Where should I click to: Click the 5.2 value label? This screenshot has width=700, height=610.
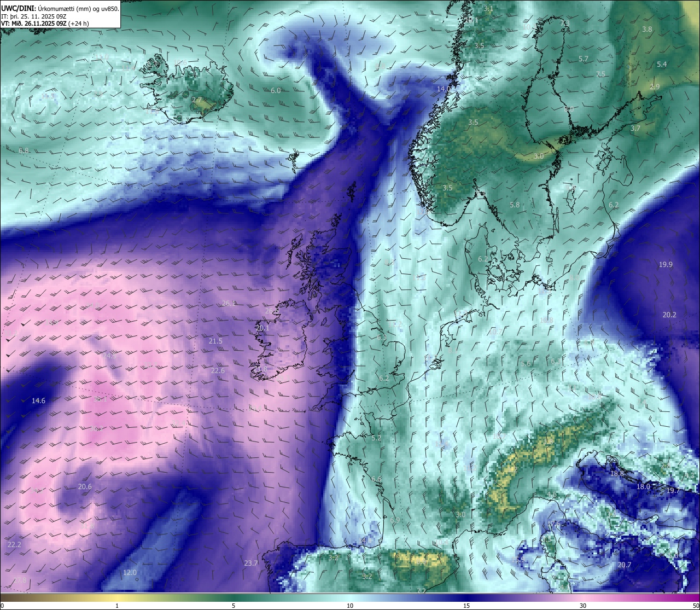(376, 438)
